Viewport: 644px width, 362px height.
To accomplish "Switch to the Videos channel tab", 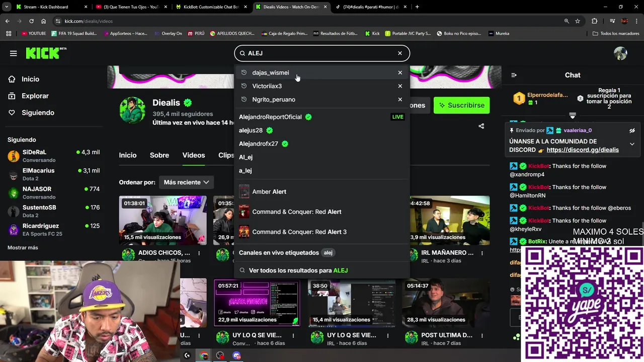I will click(x=194, y=155).
